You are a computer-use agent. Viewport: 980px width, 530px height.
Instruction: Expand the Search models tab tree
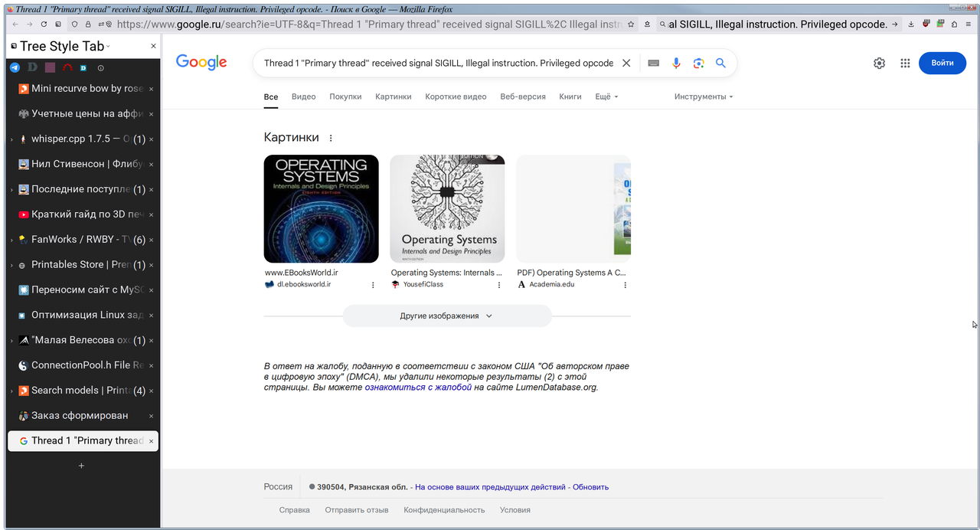tap(11, 391)
